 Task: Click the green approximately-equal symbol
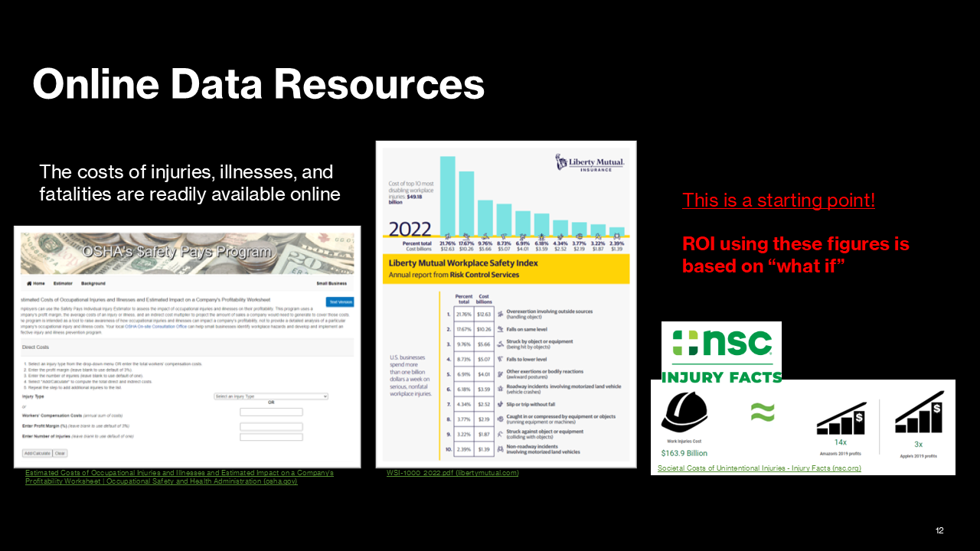(763, 412)
